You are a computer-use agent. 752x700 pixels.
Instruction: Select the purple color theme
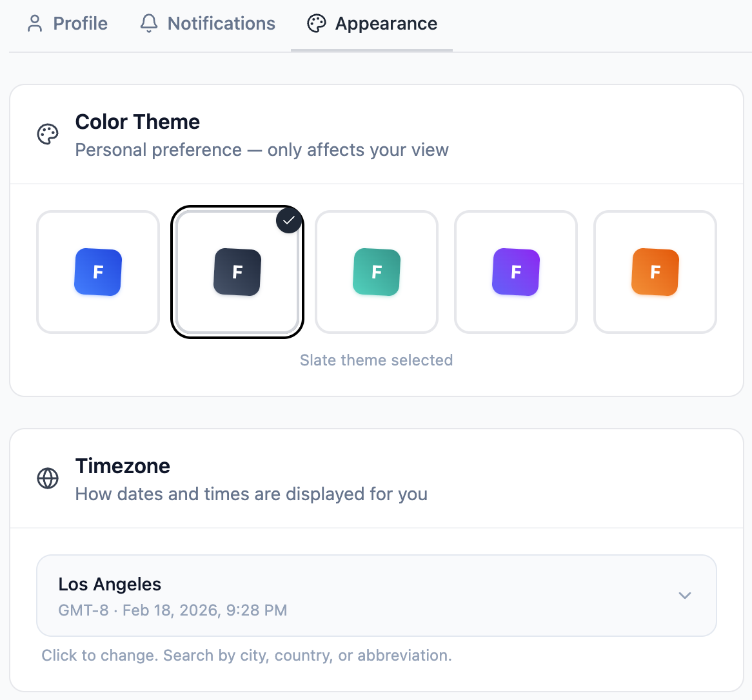pos(515,272)
